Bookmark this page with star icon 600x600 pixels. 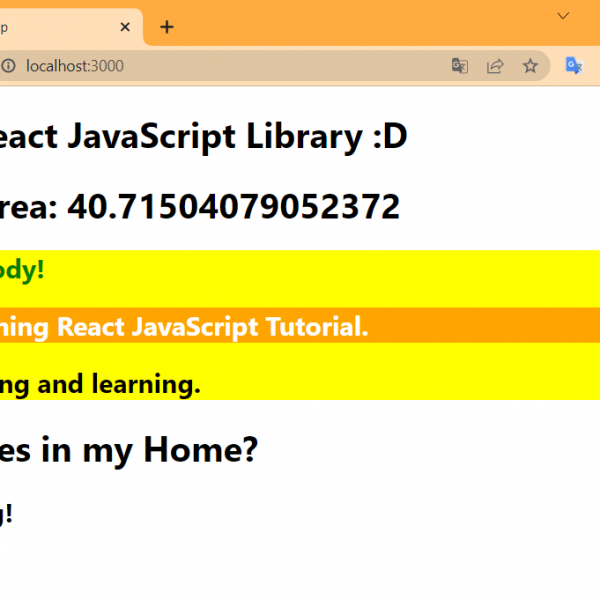pos(530,66)
